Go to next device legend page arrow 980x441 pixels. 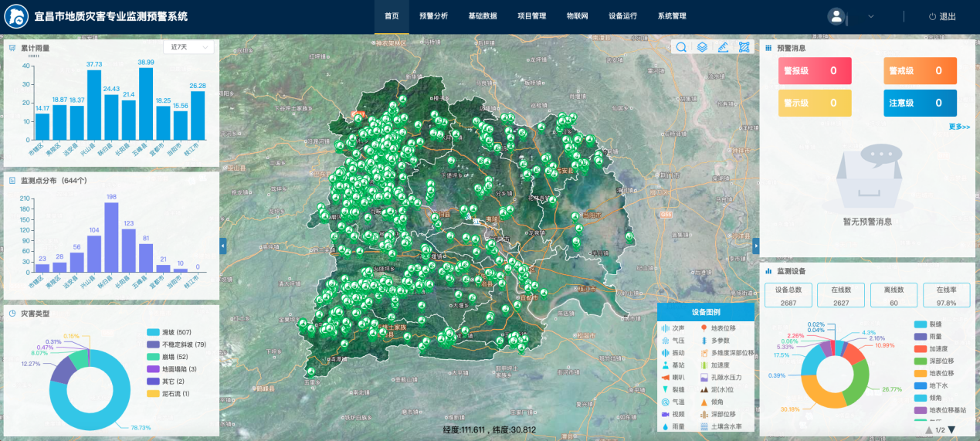pyautogui.click(x=952, y=430)
